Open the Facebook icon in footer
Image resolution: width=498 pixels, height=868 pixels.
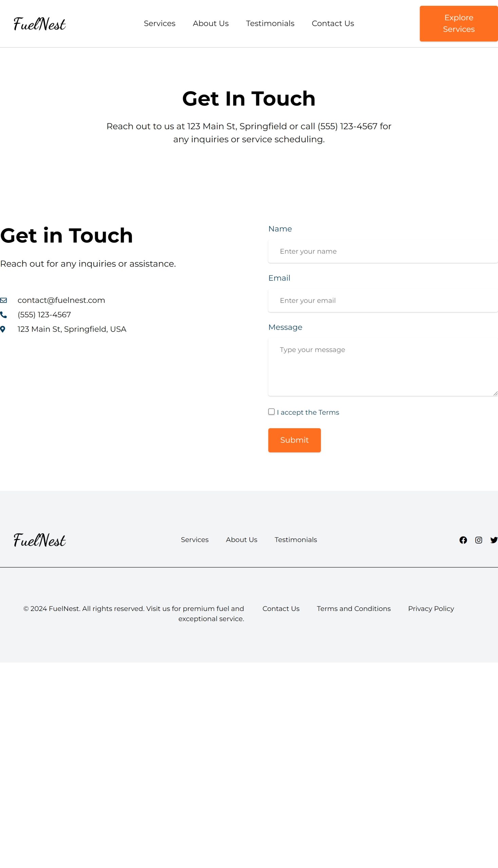point(463,540)
